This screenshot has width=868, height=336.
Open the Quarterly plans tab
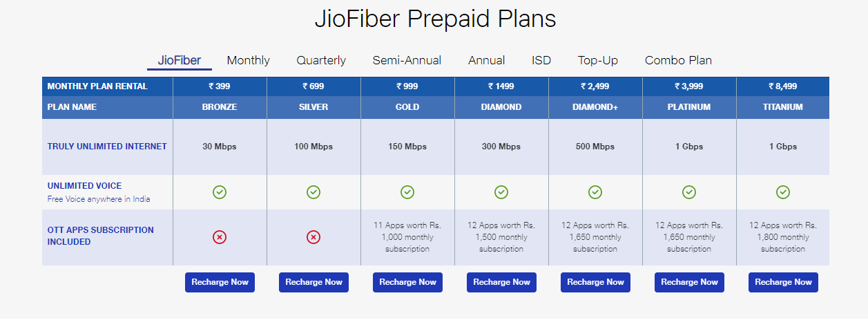click(x=321, y=60)
